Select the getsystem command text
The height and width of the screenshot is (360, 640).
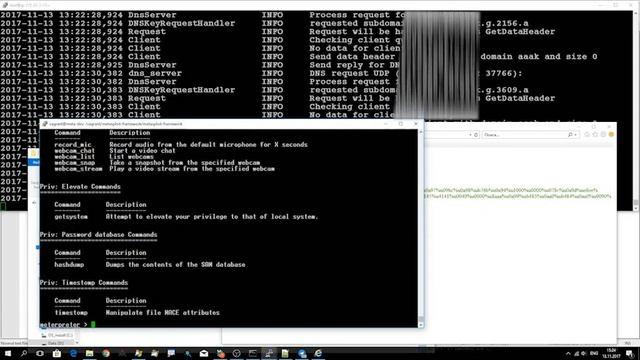(x=71, y=217)
